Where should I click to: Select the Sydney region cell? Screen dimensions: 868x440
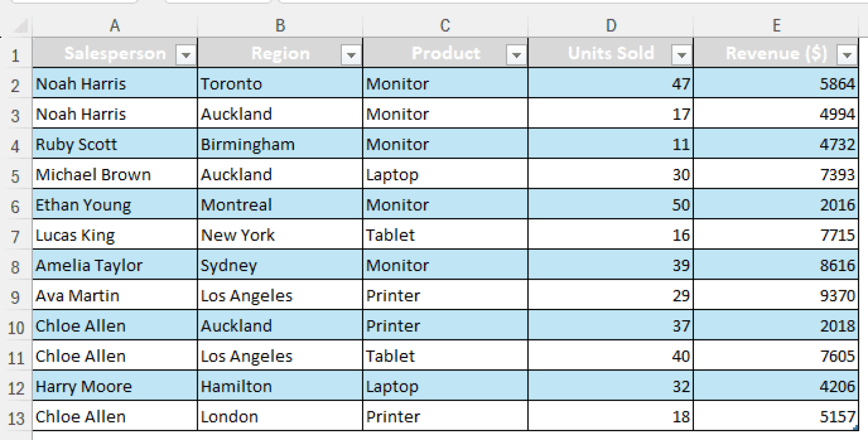click(x=280, y=265)
